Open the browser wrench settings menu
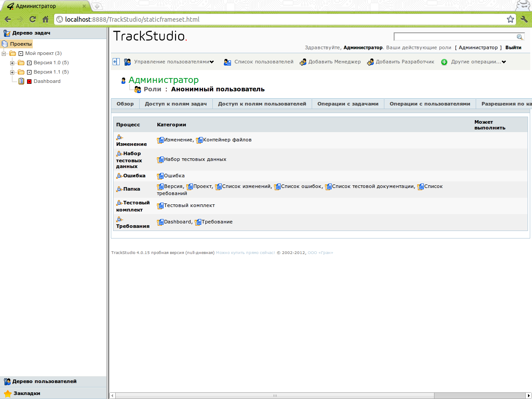This screenshot has height=399, width=532. click(x=524, y=20)
